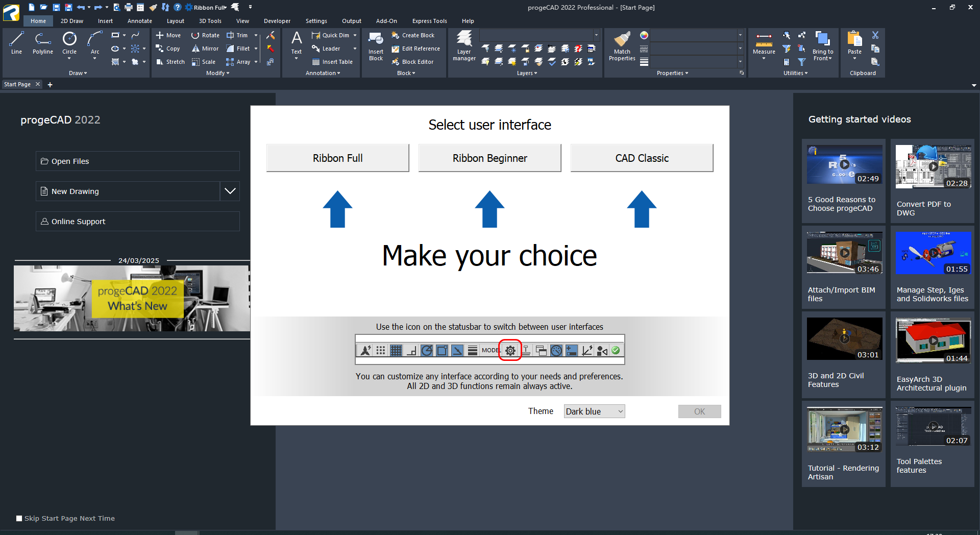Viewport: 980px width, 535px height.
Task: Open the Home ribbon tab
Action: [x=38, y=21]
